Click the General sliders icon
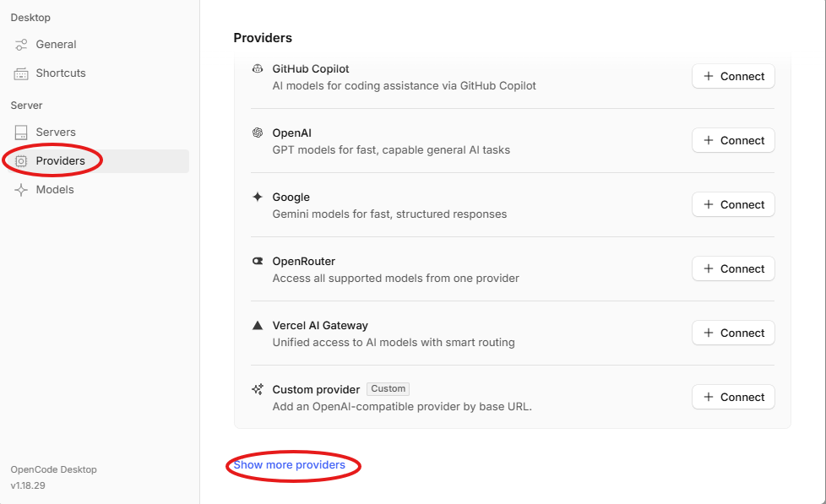Screen dimensions: 826x504 21,45
